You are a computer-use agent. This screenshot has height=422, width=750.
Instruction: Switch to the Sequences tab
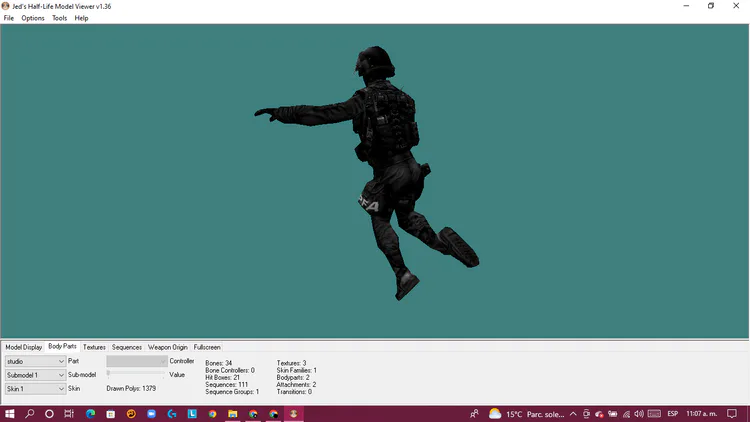pos(127,347)
